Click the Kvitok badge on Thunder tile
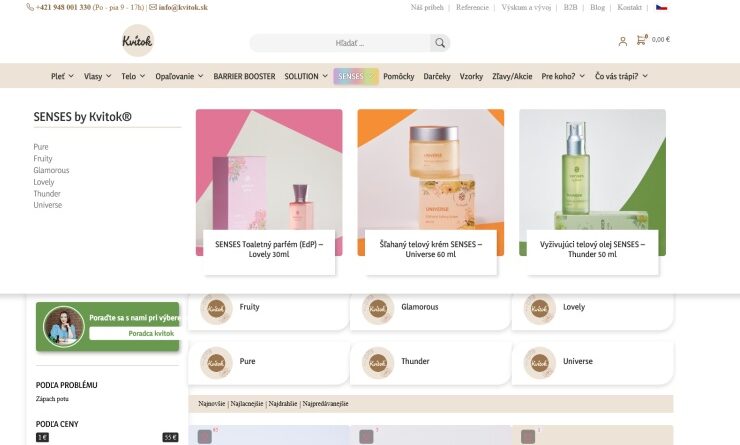Viewport: 740px width, 445px height. pyautogui.click(x=378, y=363)
